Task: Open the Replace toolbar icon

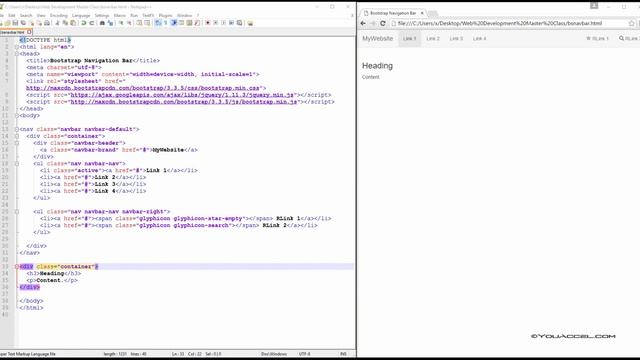Action: pos(110,23)
